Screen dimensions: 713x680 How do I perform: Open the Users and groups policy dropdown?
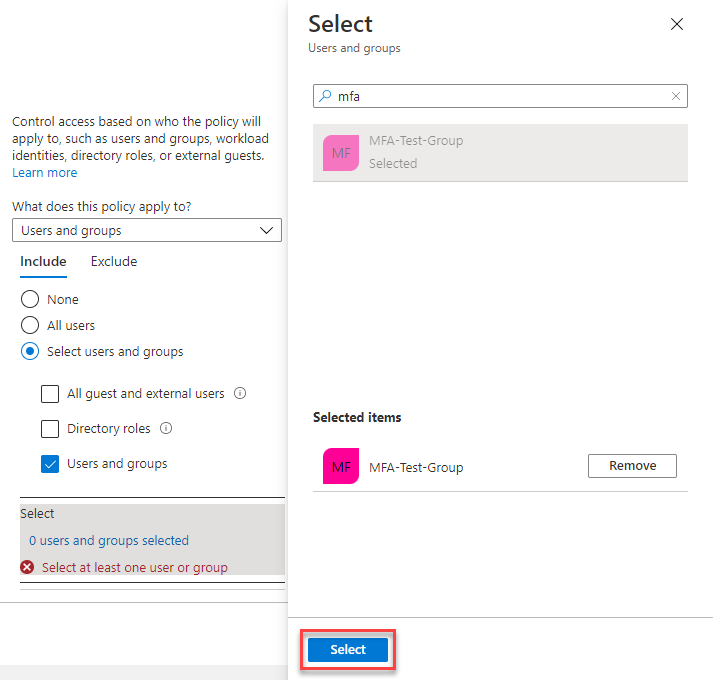pos(147,230)
